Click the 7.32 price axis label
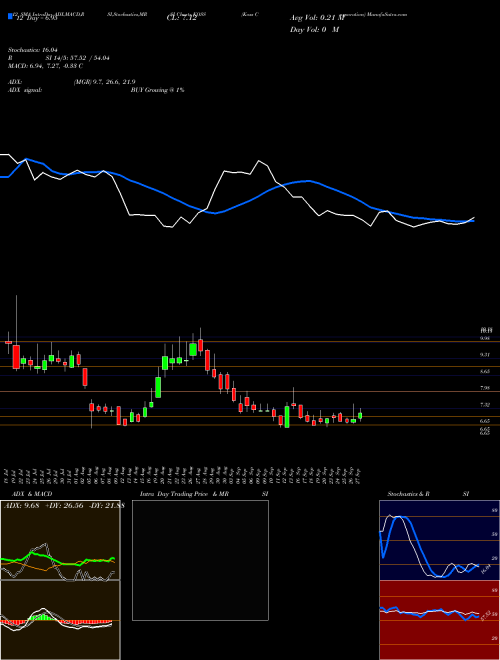Image resolution: width=500 pixels, height=660 pixels. click(x=485, y=405)
